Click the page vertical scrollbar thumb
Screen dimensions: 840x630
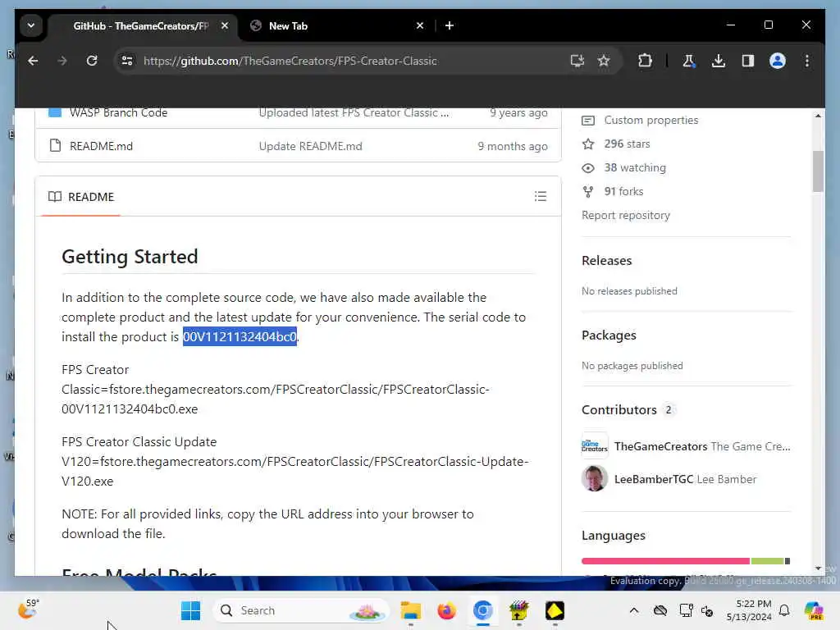(818, 171)
